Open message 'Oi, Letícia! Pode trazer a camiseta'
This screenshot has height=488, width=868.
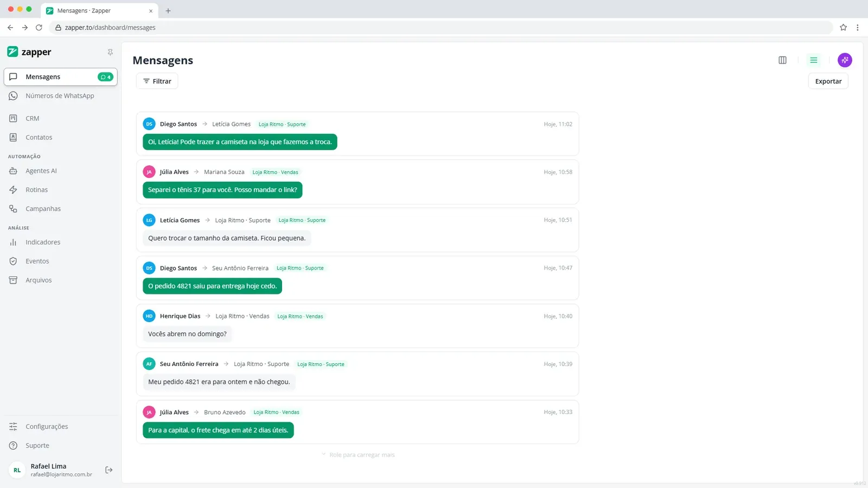240,142
